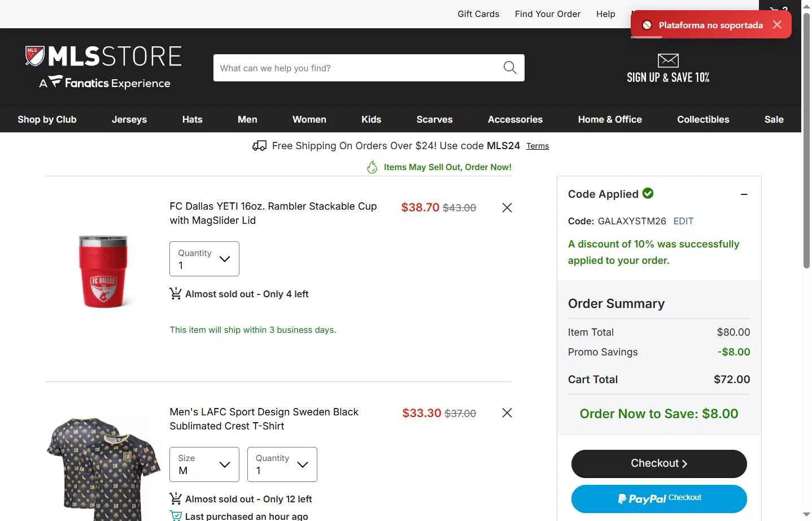Click 'Order Now to Save: $8.00' text

[x=659, y=414]
